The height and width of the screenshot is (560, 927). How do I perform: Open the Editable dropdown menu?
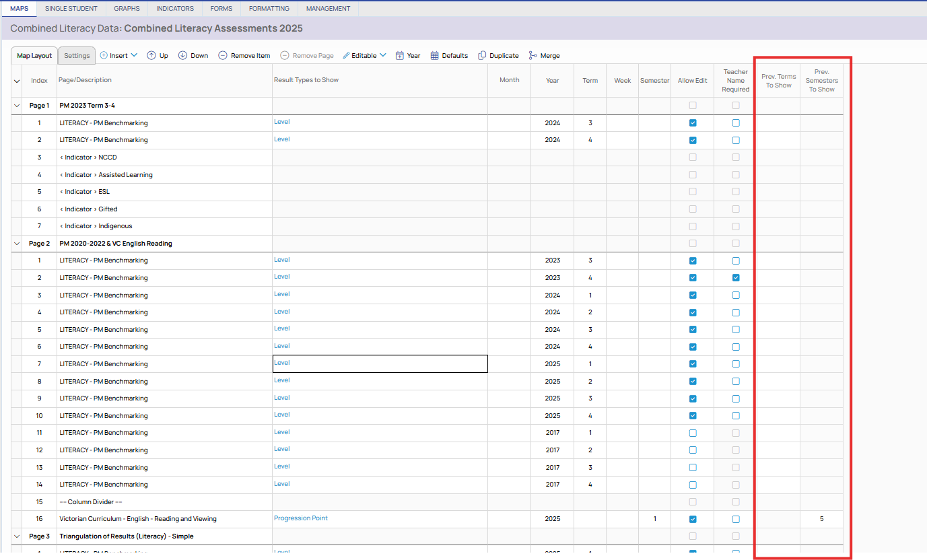(x=364, y=56)
